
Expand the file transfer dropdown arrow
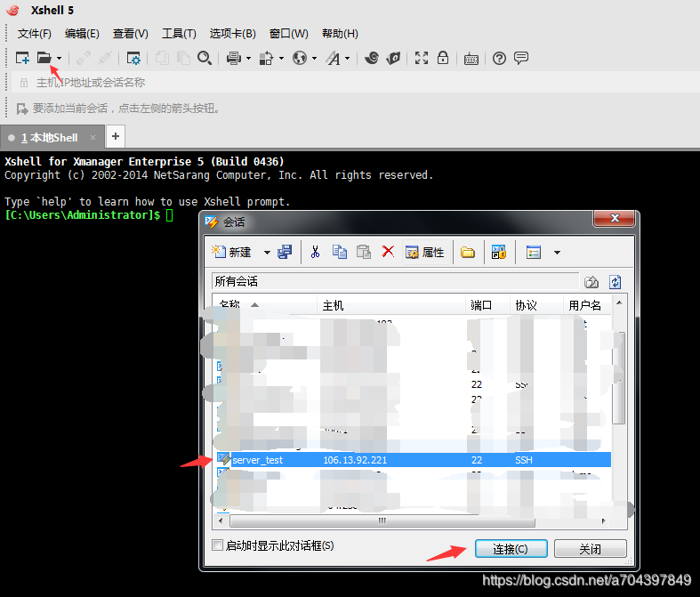[x=281, y=58]
